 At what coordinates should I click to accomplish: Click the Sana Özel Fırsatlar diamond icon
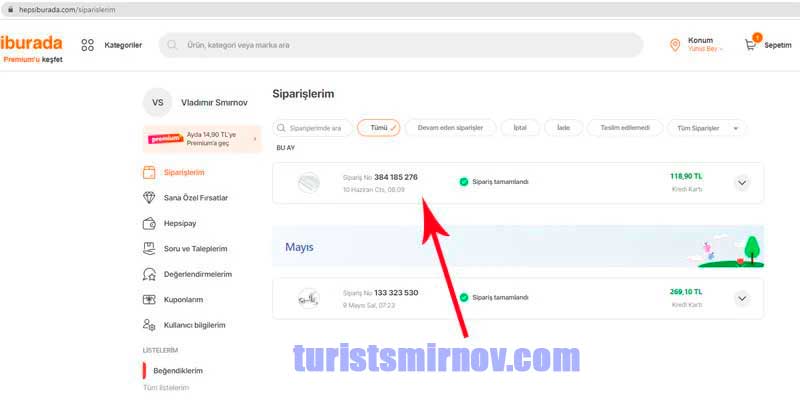150,197
